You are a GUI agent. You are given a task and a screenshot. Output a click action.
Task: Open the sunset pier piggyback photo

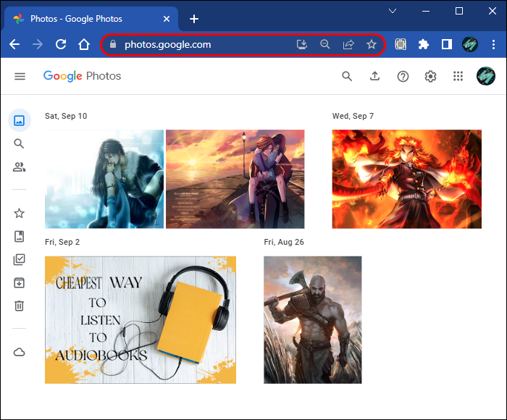point(235,179)
